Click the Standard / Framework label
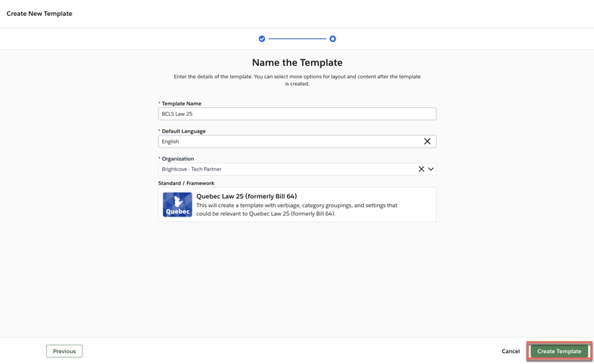This screenshot has width=594, height=364. click(186, 184)
